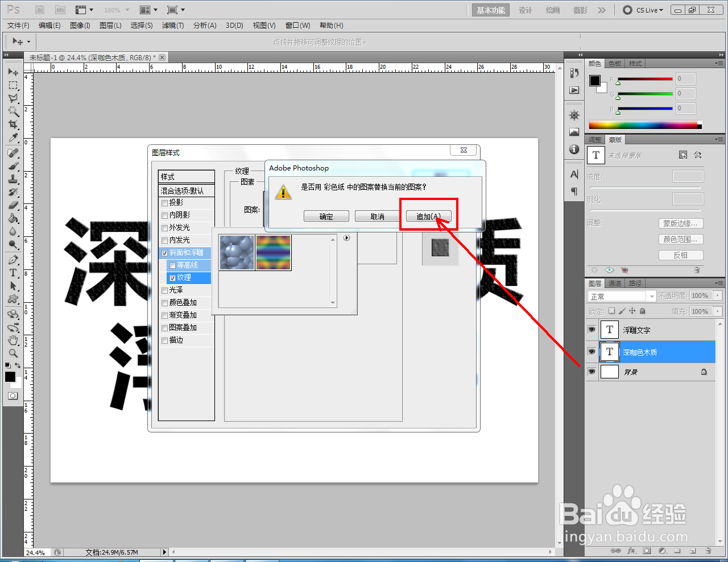Expand more workspaces chevron
Screen dimensions: 728x562
602,10
